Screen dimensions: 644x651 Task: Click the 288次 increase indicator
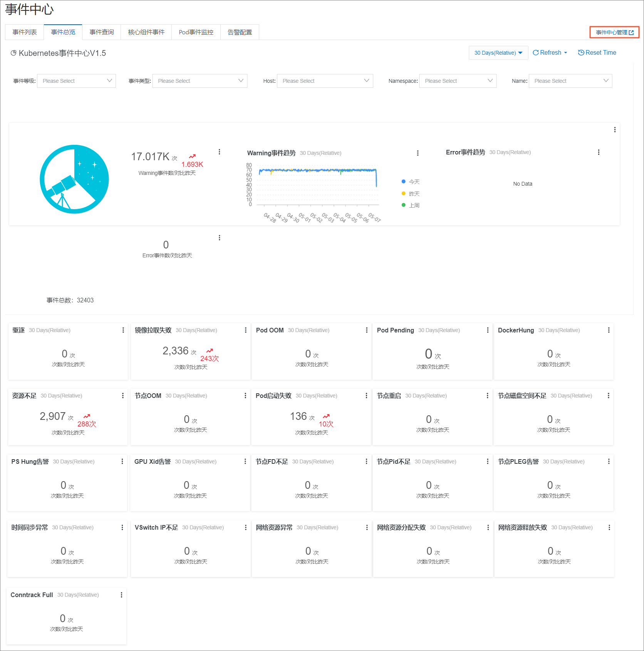tap(87, 421)
